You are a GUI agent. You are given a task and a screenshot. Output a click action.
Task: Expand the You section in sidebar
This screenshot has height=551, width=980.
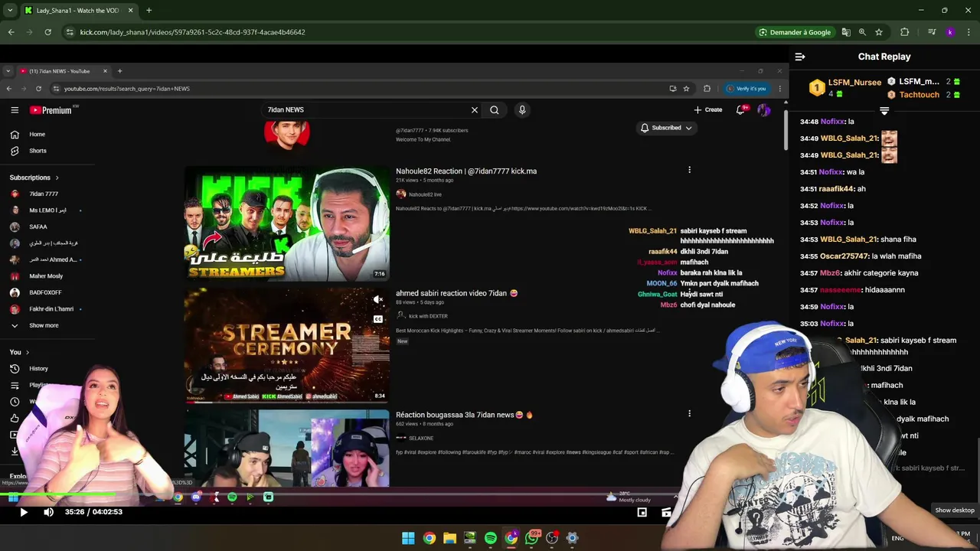pos(19,352)
